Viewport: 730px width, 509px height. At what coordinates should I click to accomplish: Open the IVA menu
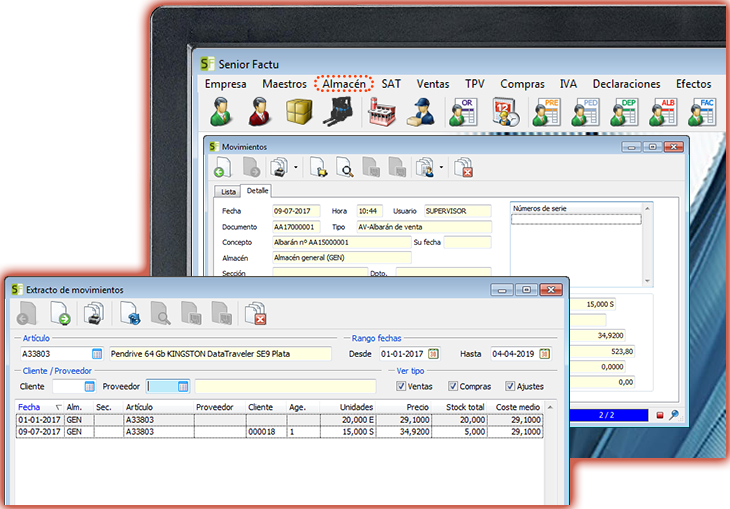pos(568,84)
